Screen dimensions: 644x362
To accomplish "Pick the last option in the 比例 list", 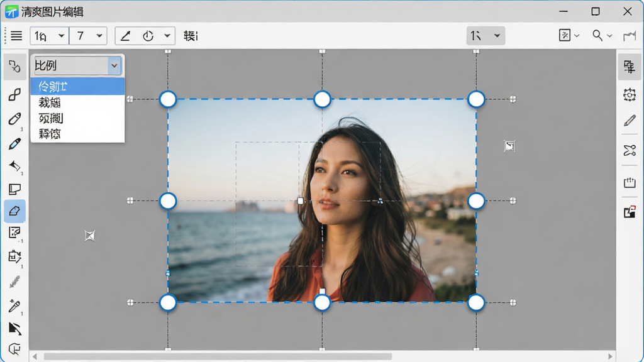I will [x=77, y=134].
